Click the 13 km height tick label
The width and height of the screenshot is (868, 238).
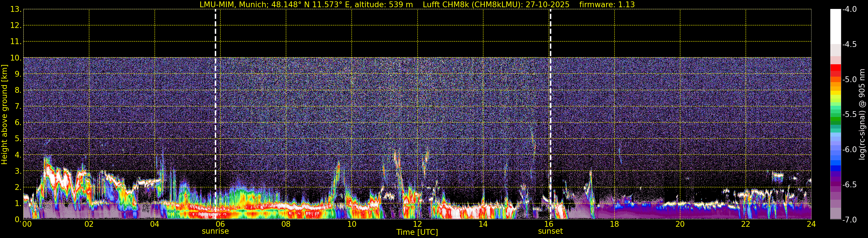coord(15,10)
